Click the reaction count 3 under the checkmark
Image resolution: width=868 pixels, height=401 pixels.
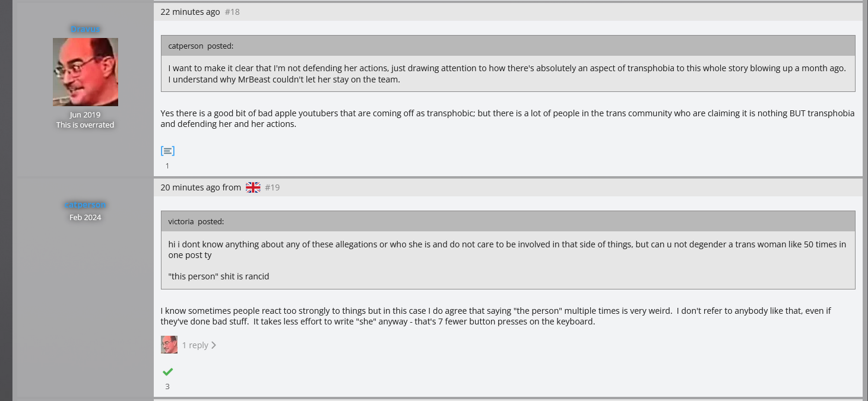(x=167, y=386)
